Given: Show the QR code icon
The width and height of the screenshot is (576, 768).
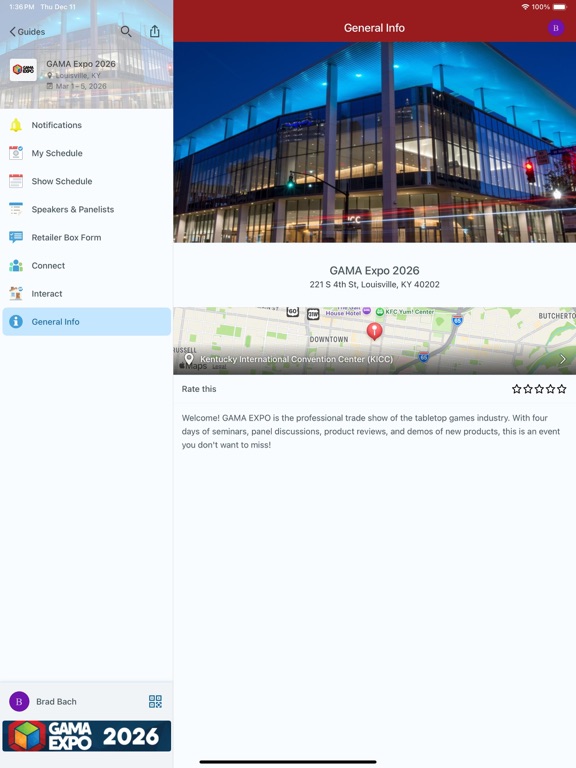Looking at the screenshot, I should (x=155, y=701).
